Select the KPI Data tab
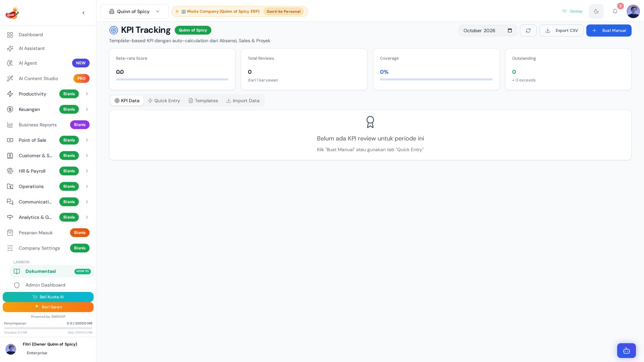 [127, 101]
